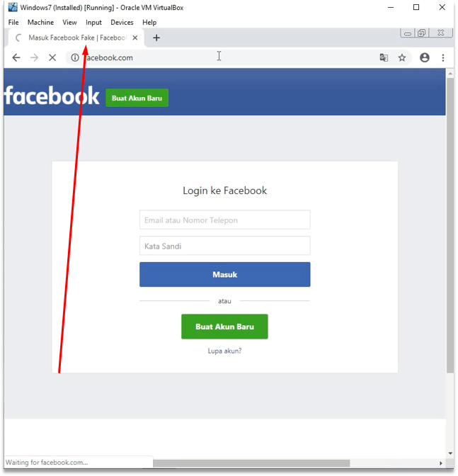Open the Input menu
Viewport: 458px width, 476px height.
pyautogui.click(x=93, y=23)
